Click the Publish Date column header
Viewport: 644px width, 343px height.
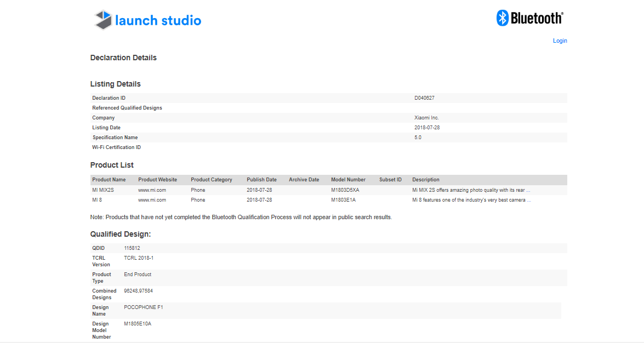(261, 180)
